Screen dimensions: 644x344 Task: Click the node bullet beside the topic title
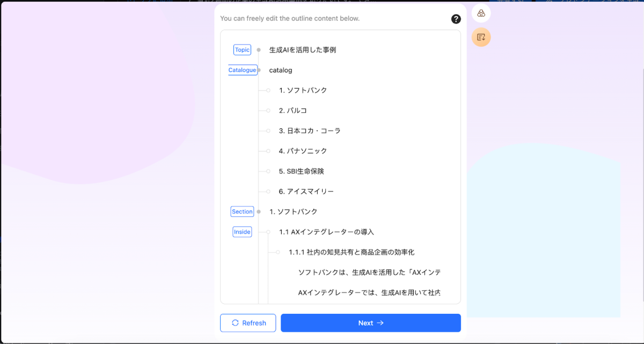(x=259, y=50)
